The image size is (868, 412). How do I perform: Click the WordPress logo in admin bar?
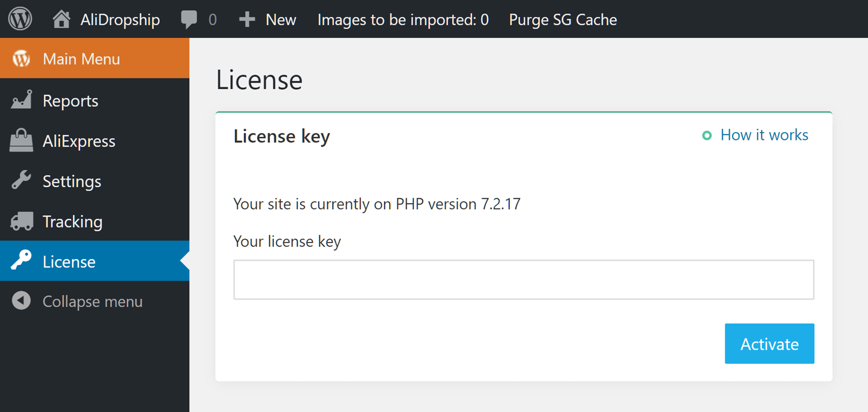pos(20,19)
